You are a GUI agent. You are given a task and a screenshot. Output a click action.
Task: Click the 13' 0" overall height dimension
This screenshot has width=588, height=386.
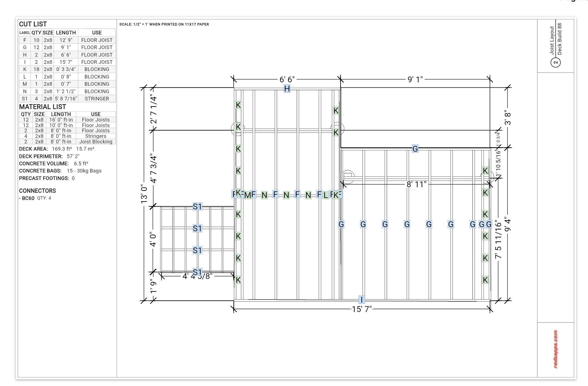(x=144, y=194)
